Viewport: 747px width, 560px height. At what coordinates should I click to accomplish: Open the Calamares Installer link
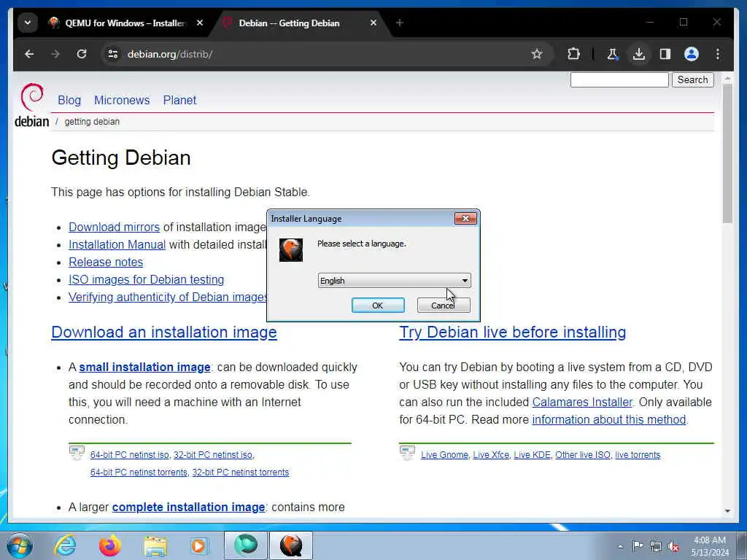click(x=582, y=402)
